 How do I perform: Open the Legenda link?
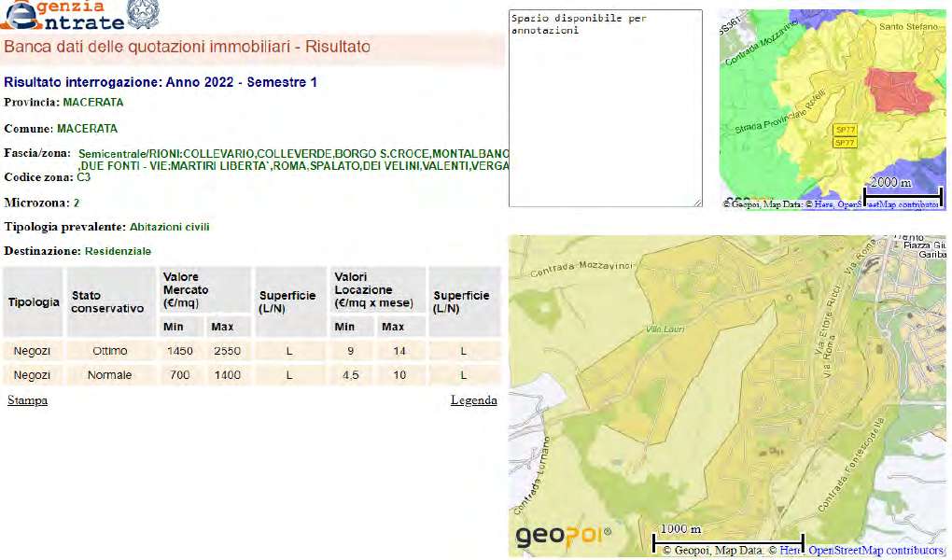[473, 400]
